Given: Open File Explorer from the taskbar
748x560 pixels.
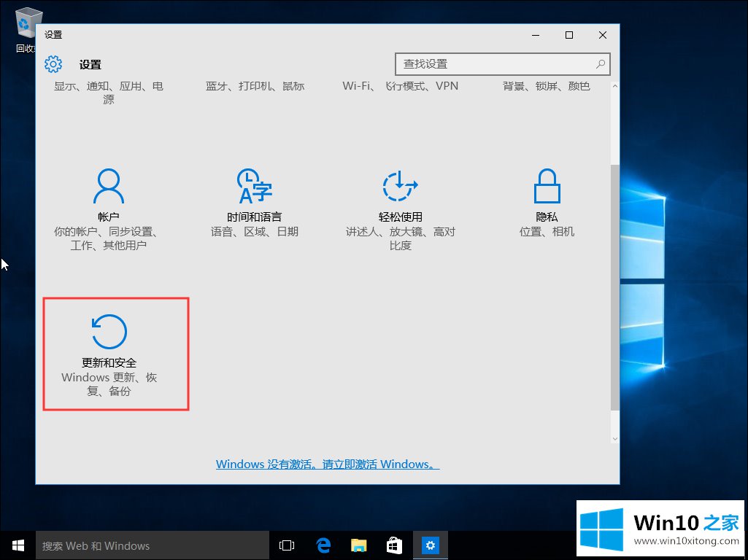Looking at the screenshot, I should (x=359, y=545).
